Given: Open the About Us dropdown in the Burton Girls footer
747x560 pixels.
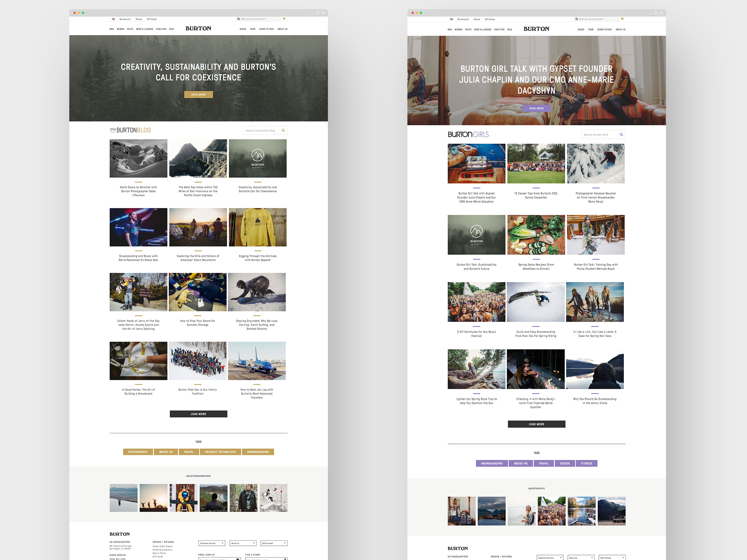Looking at the screenshot, I should tap(581, 558).
